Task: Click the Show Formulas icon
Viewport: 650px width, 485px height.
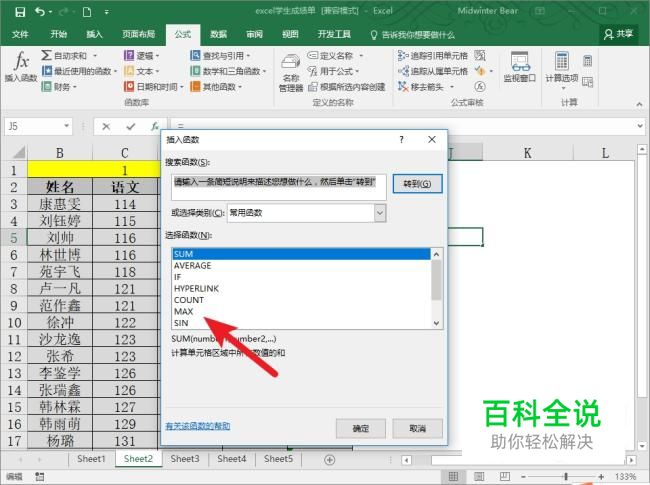Action: tap(480, 55)
